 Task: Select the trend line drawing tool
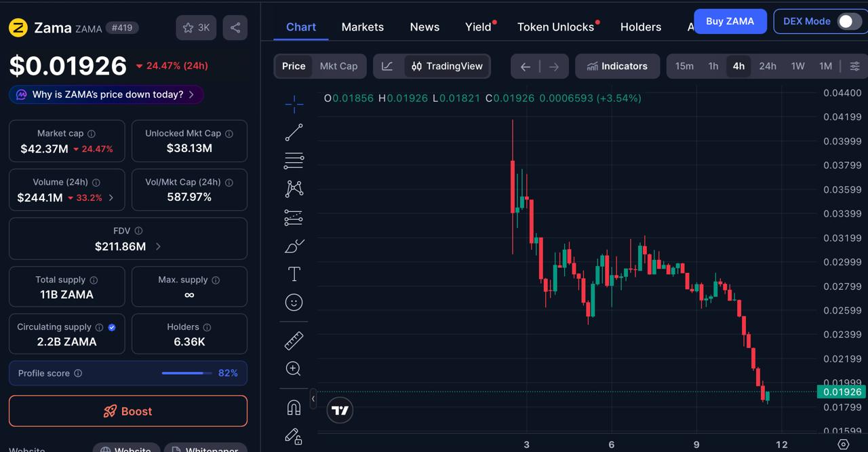294,132
